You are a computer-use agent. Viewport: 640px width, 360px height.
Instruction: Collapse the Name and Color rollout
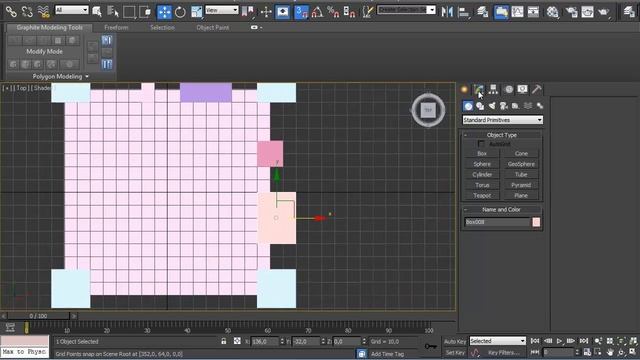coord(502,209)
